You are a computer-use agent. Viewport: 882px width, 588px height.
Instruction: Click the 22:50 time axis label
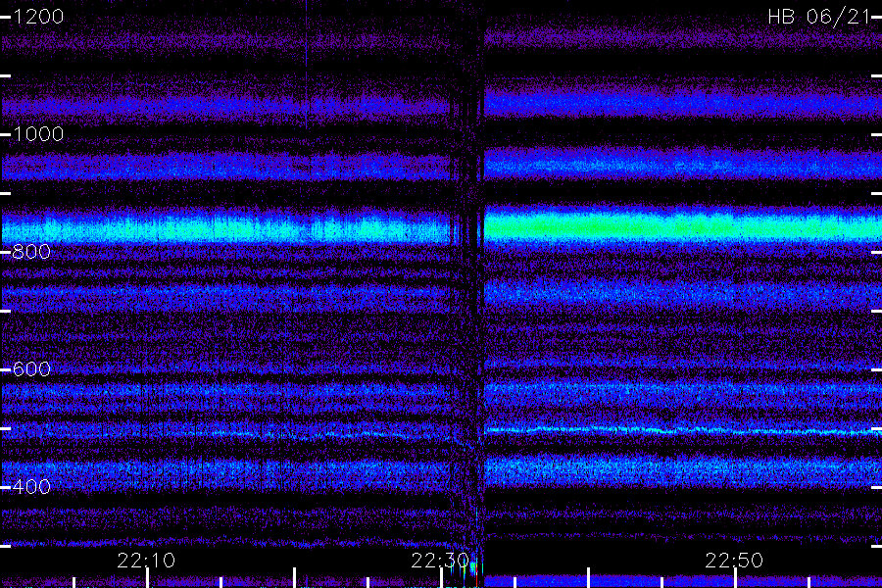(x=734, y=561)
